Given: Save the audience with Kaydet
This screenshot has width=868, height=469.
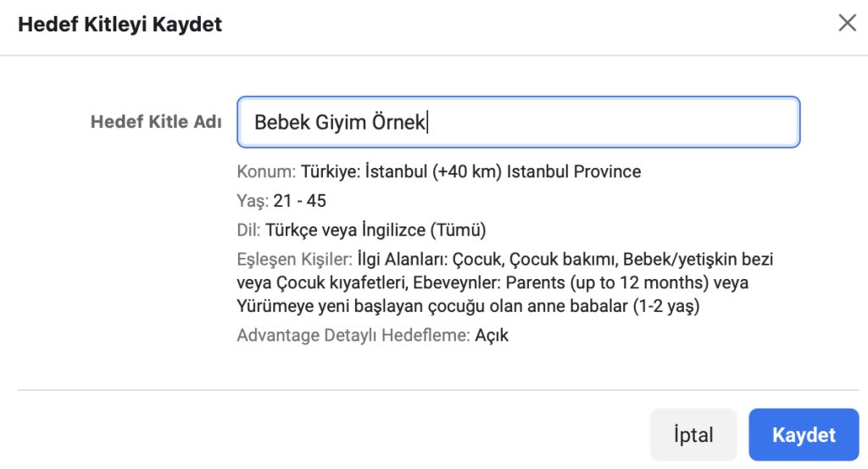Looking at the screenshot, I should tap(804, 435).
